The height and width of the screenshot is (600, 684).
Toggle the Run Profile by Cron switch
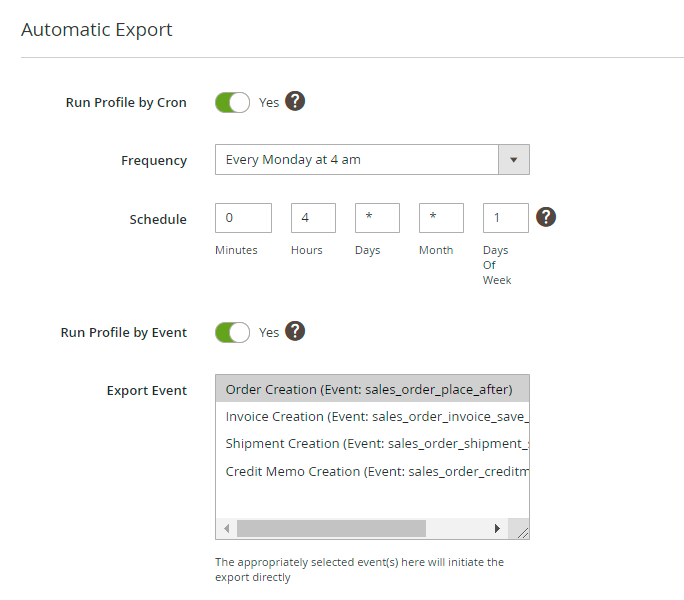tap(232, 102)
